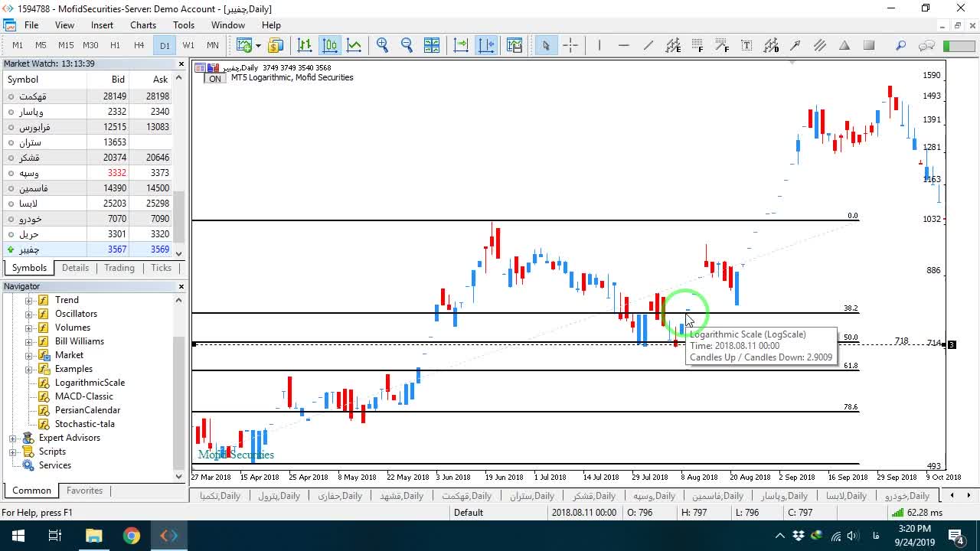
Task: Select the parallel channels tool
Action: (x=820, y=45)
